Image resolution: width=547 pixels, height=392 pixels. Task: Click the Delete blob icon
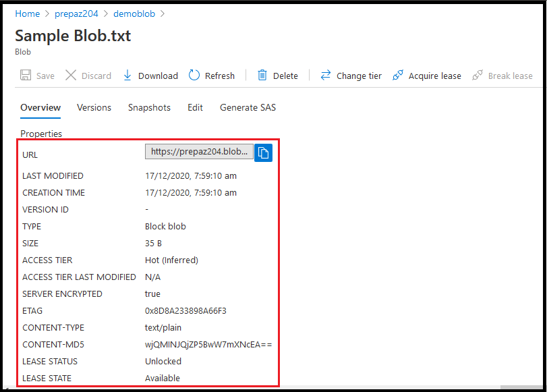262,75
